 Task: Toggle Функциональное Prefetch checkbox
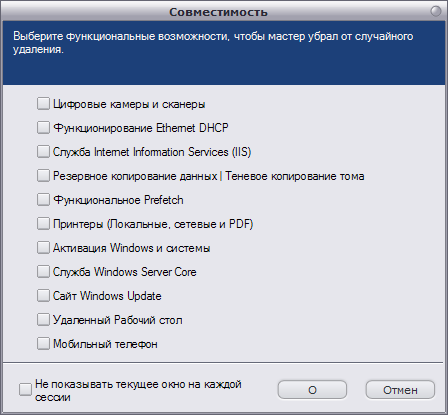[x=43, y=200]
